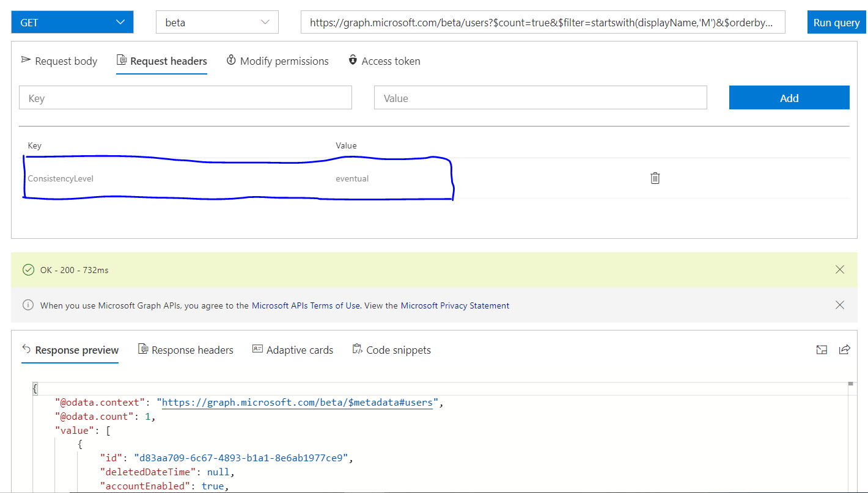Click the Request headers document icon

pos(121,60)
